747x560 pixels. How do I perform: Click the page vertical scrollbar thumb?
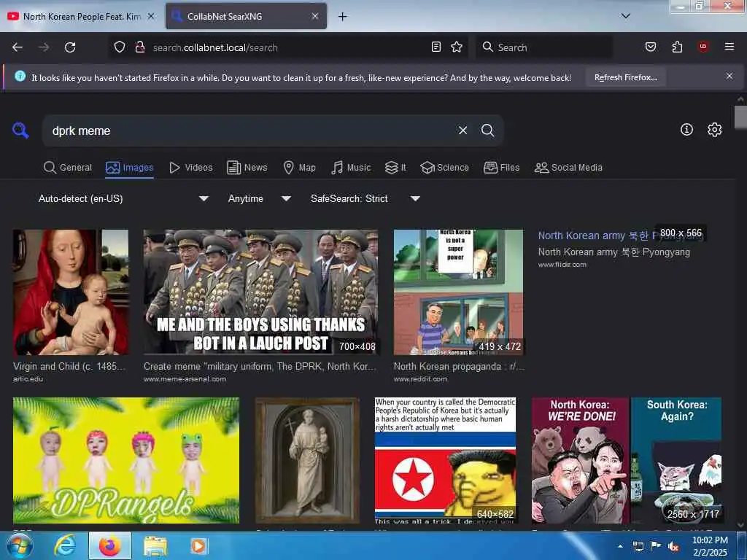(740, 117)
